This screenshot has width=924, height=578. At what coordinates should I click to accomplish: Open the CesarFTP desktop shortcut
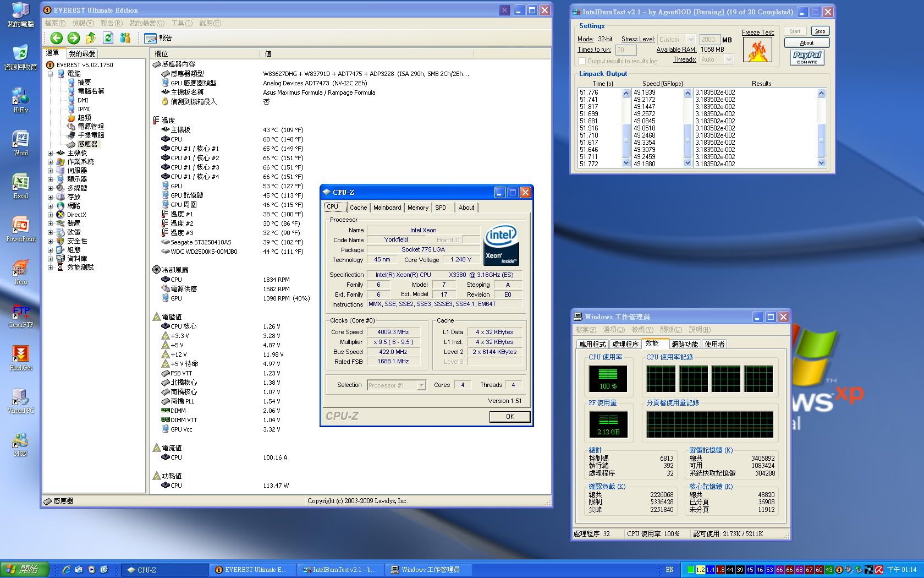pyautogui.click(x=20, y=315)
